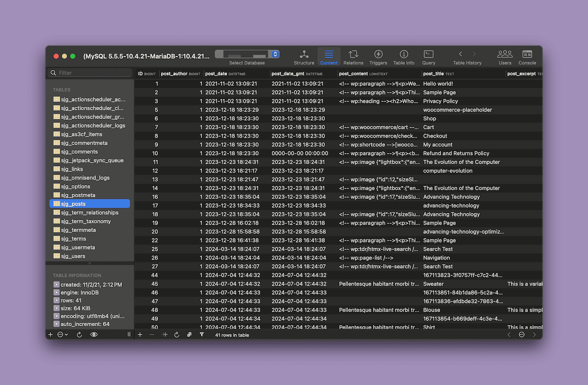Go to the next content page
This screenshot has width=588, height=385.
534,335
